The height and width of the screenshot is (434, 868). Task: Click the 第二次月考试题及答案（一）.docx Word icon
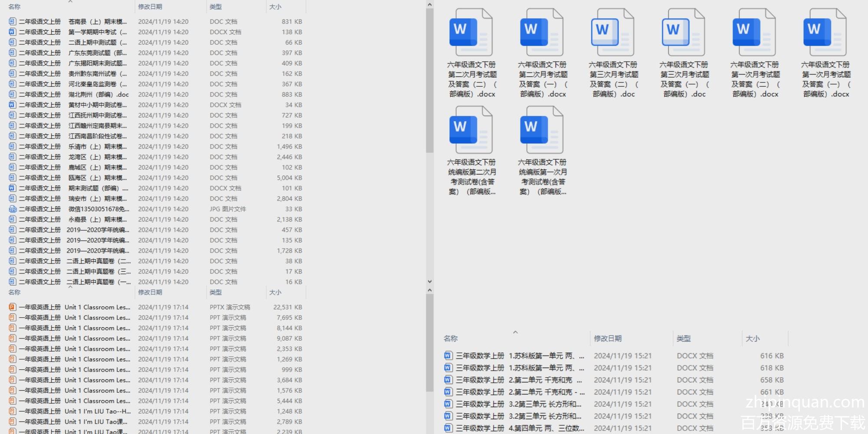tap(542, 32)
